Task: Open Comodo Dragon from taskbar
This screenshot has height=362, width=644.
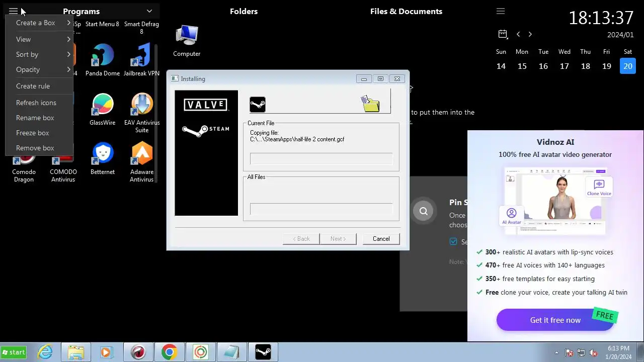Action: 138,352
